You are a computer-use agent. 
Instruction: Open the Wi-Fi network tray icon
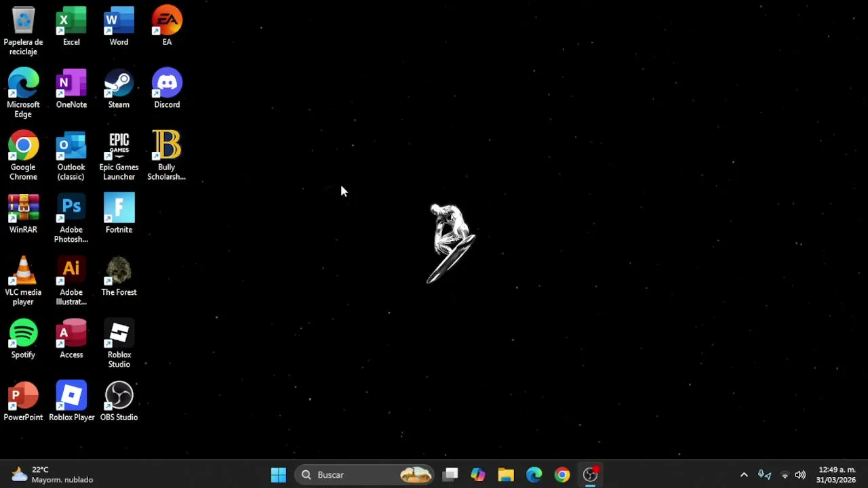pos(785,474)
